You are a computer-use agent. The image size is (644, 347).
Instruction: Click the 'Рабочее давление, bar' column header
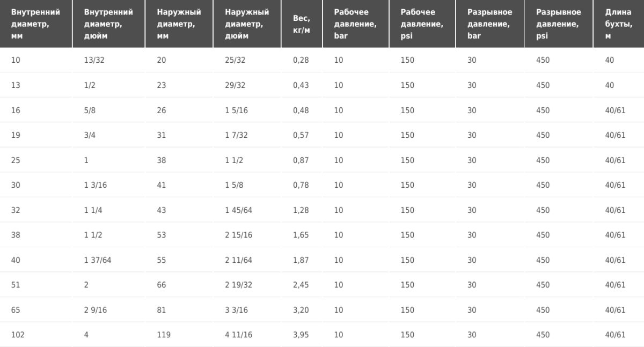[x=356, y=24]
